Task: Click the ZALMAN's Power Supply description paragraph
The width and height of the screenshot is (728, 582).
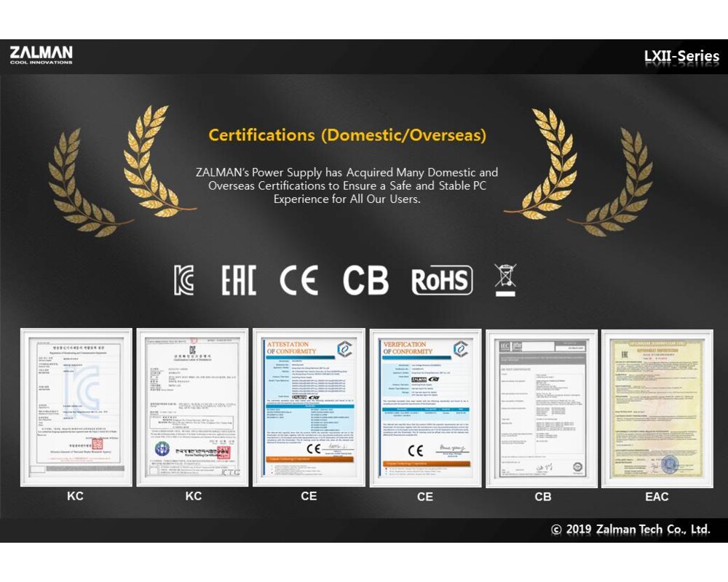Action: 347,186
